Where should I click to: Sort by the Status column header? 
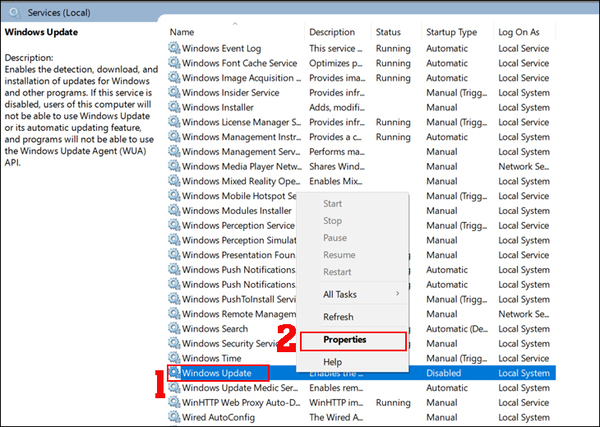coord(388,32)
